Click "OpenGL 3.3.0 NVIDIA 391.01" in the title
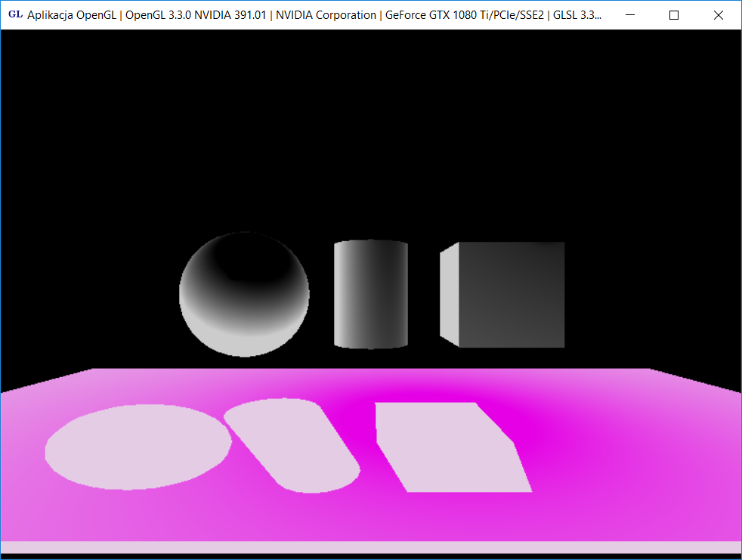 tap(195, 15)
